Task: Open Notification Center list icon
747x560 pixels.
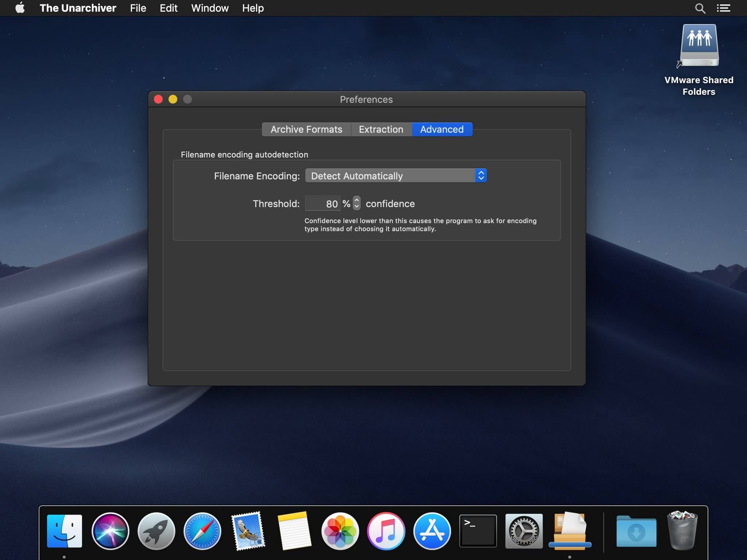Action: (723, 8)
